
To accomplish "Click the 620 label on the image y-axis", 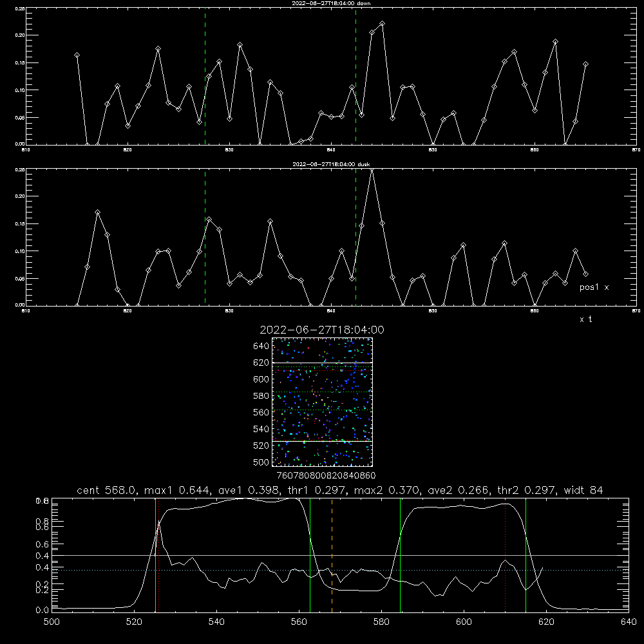I will point(261,363).
